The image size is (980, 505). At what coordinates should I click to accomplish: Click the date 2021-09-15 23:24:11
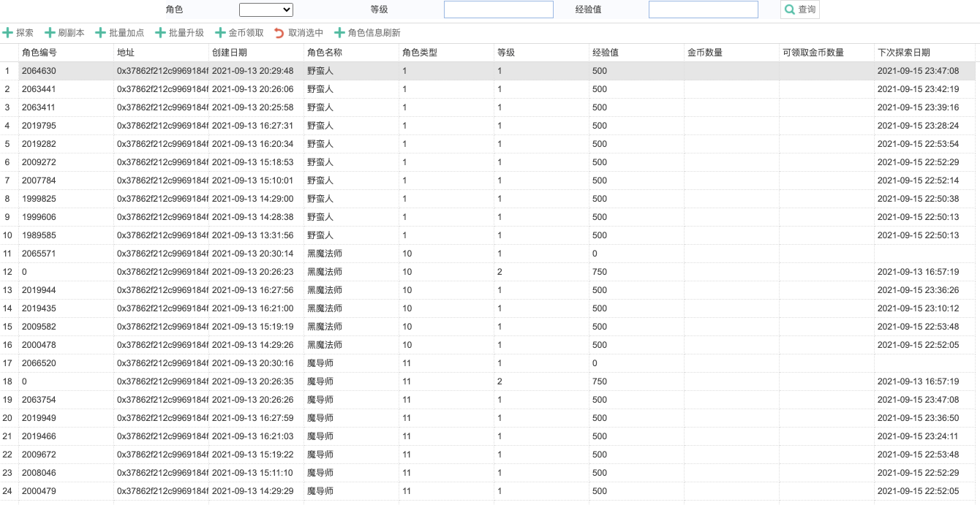[919, 436]
